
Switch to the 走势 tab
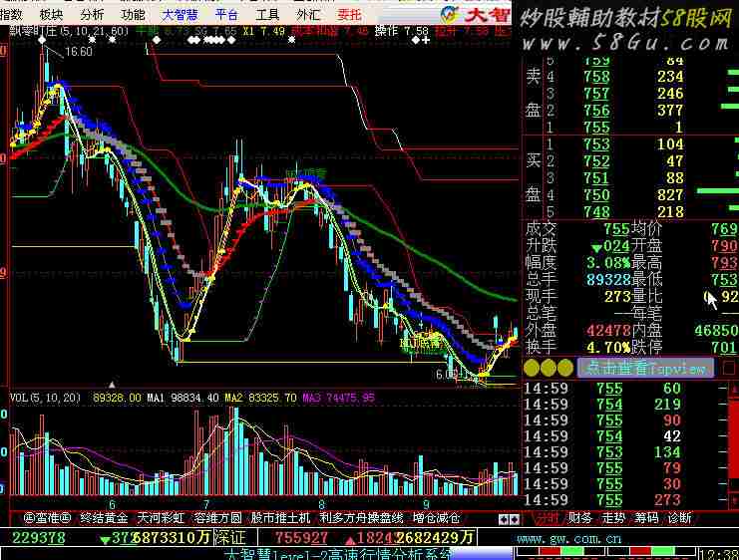tap(613, 518)
